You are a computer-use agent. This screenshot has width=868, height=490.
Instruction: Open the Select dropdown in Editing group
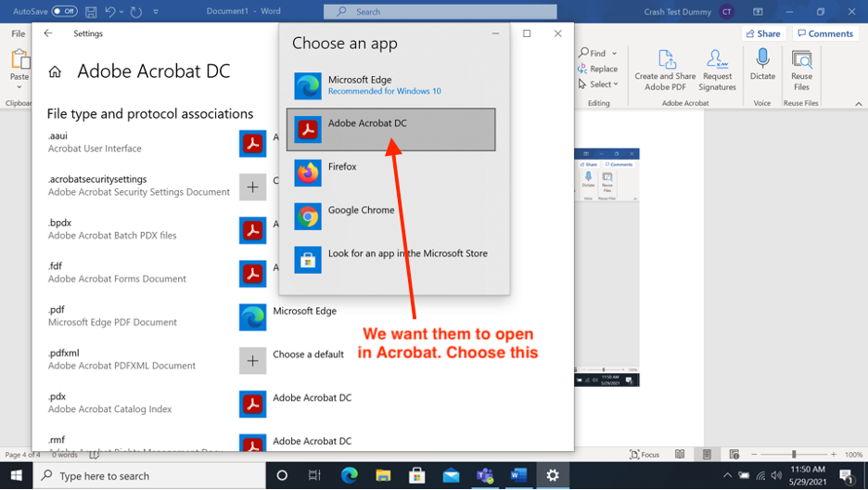click(x=599, y=84)
